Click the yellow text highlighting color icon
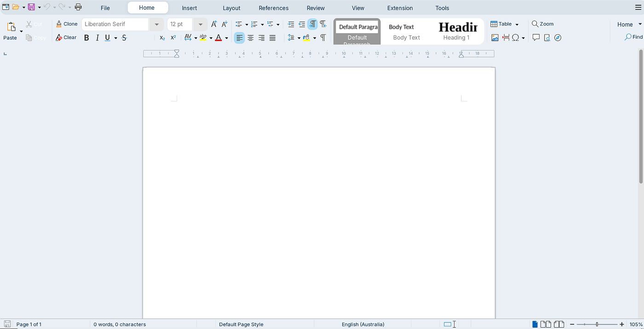Image resolution: width=644 pixels, height=329 pixels. pos(203,38)
